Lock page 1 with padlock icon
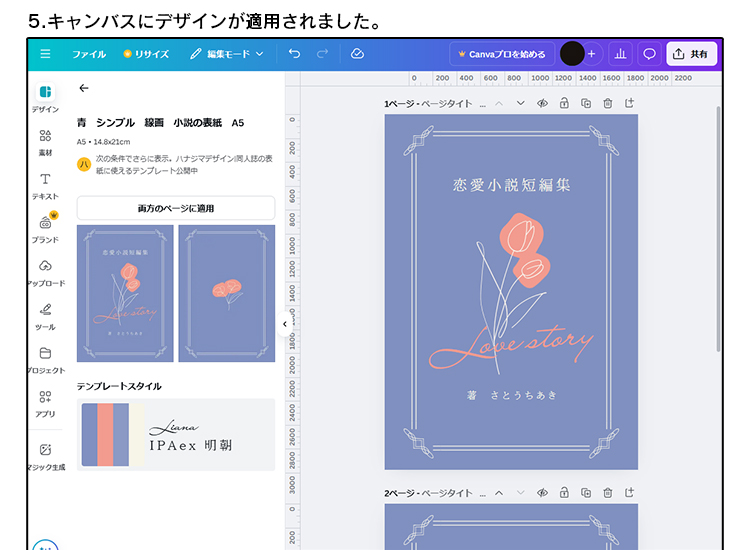Image resolution: width=750 pixels, height=550 pixels. (x=564, y=103)
